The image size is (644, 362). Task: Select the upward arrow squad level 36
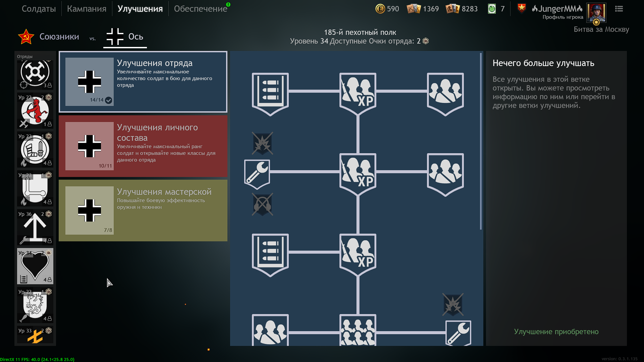(x=35, y=227)
